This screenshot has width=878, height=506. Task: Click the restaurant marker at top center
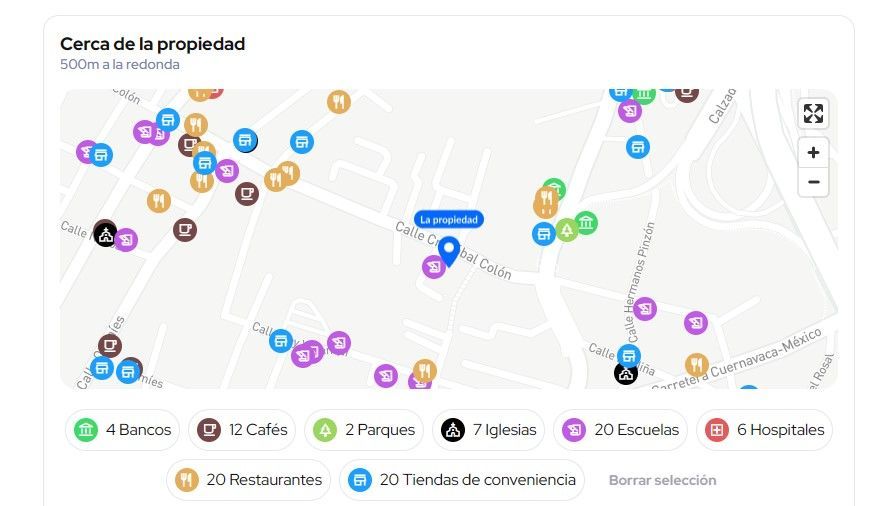339,102
